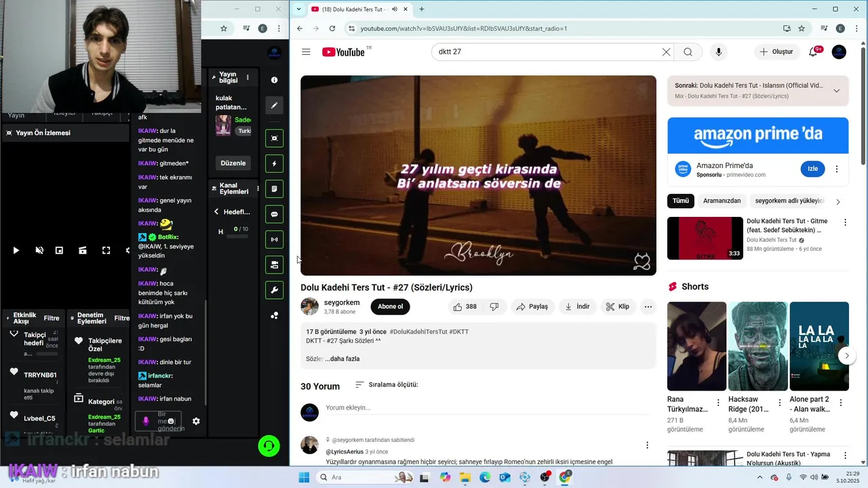Show more Shorts with the right arrow

(846, 355)
